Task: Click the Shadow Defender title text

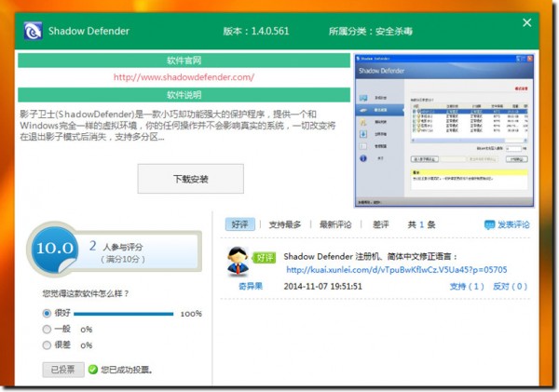Action: tap(89, 31)
